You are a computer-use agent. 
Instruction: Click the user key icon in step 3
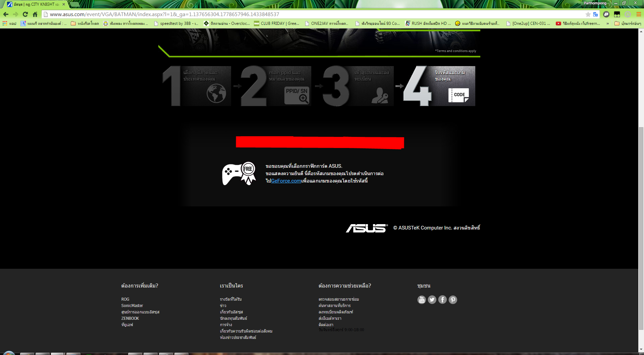tap(380, 95)
